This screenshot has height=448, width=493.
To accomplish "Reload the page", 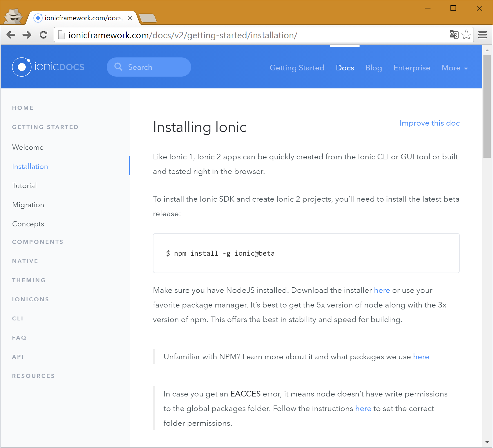I will (44, 35).
